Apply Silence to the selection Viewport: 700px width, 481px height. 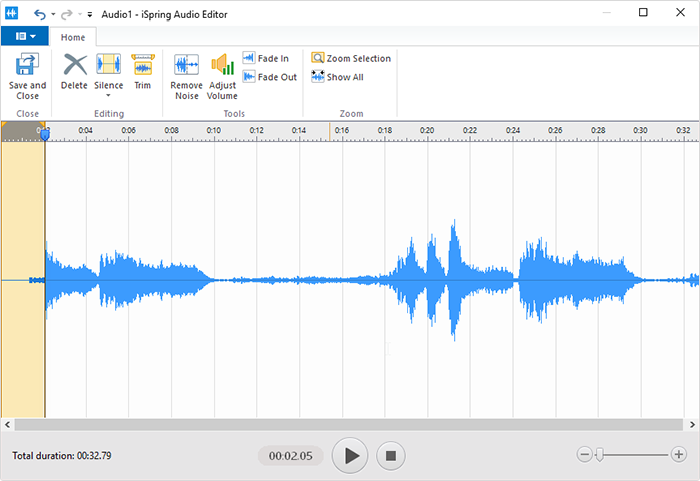pos(108,71)
